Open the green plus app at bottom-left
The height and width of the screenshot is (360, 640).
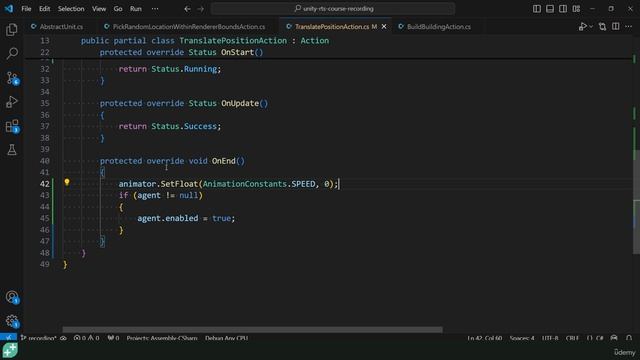pos(10,351)
